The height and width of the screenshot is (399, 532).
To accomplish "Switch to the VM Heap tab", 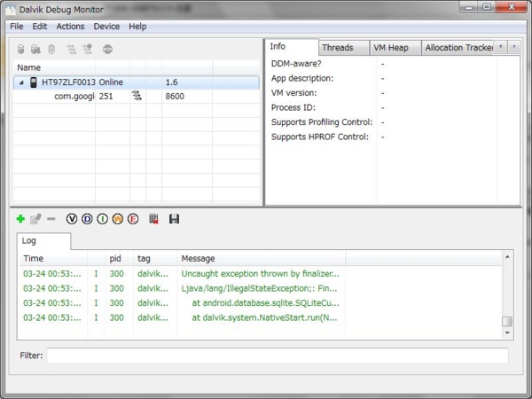I will 395,48.
